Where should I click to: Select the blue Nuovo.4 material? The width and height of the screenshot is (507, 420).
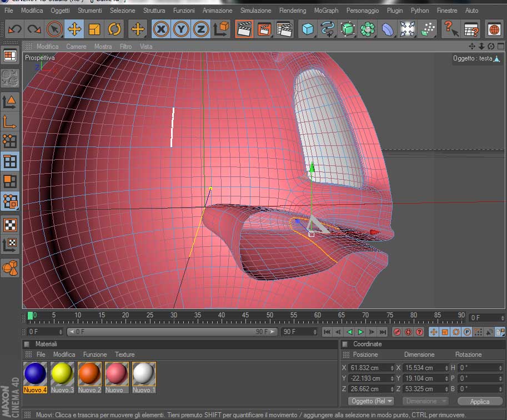tap(35, 374)
